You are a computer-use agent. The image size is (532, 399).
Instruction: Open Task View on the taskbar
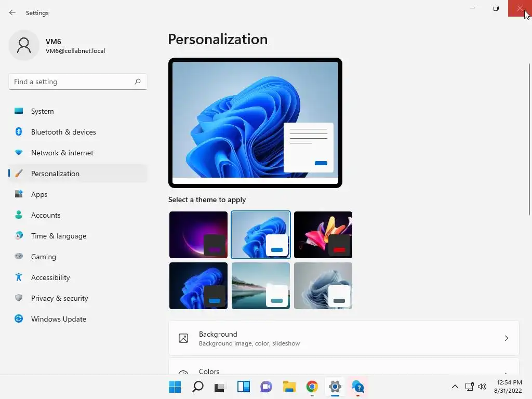[220, 387]
